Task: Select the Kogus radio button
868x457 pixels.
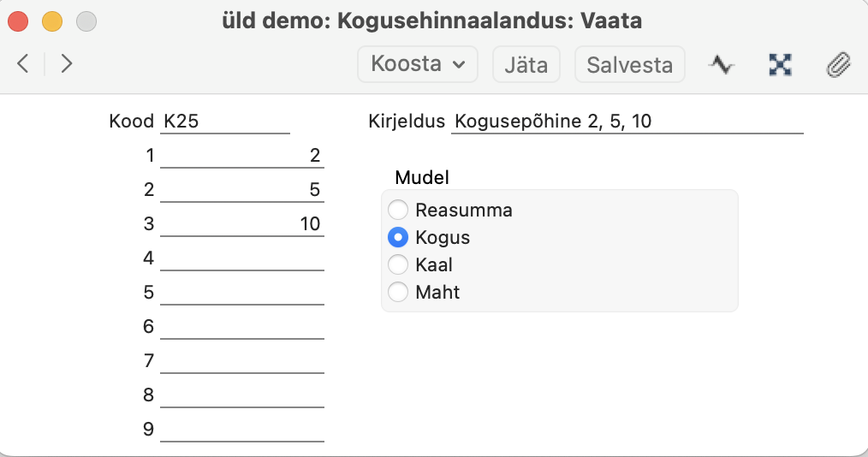Action: (x=398, y=237)
